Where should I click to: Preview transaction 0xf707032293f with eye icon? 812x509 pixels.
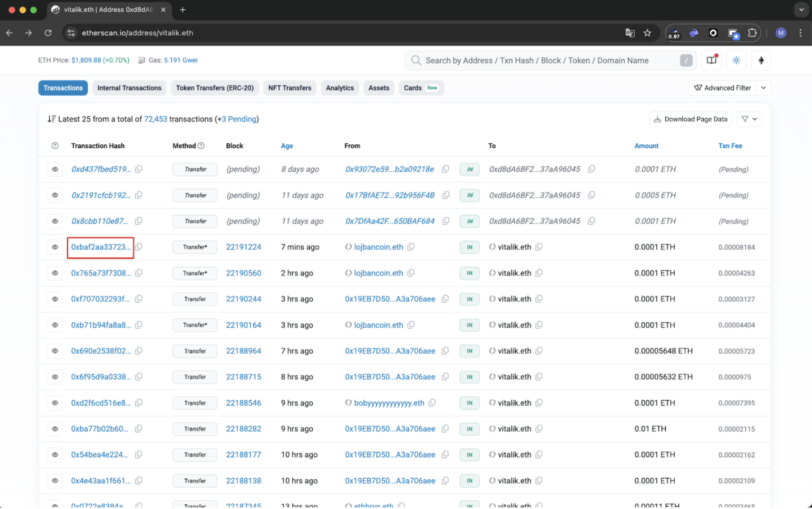pyautogui.click(x=55, y=299)
